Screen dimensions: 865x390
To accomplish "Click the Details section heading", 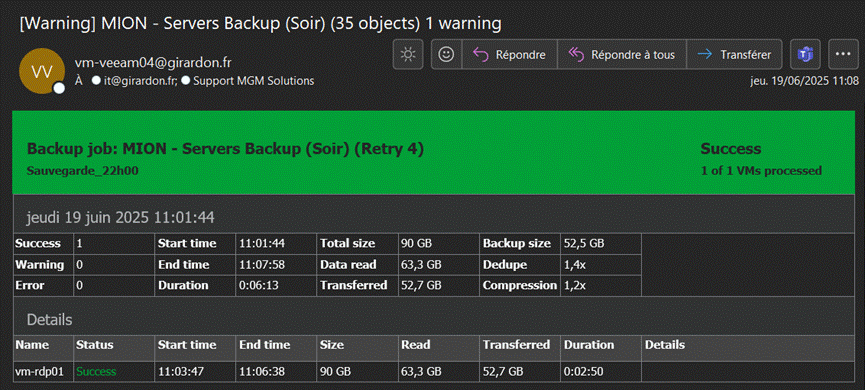I will tap(50, 320).
